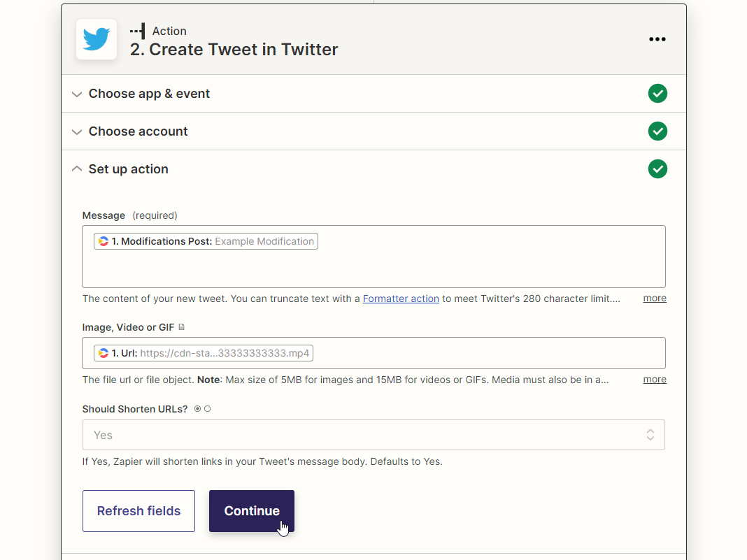The width and height of the screenshot is (747, 560).
Task: Click the "Message" field label
Action: [x=104, y=216]
